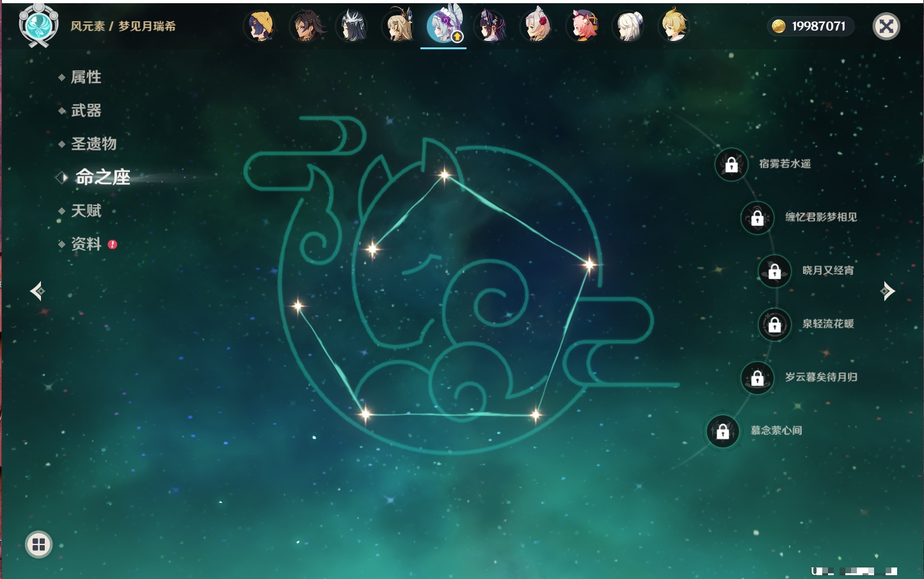Open the 武器 weapon tab
Screen dimensions: 924x579
tap(86, 111)
